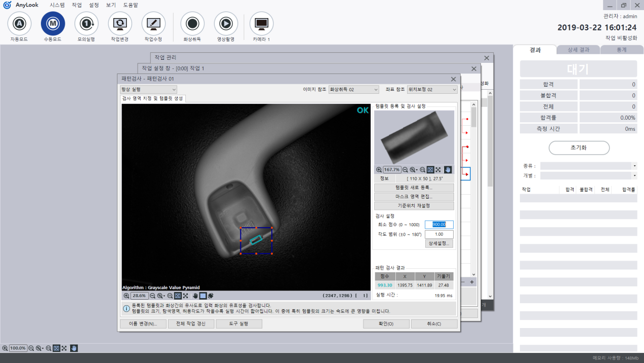Open the 보기 menu

(x=111, y=5)
